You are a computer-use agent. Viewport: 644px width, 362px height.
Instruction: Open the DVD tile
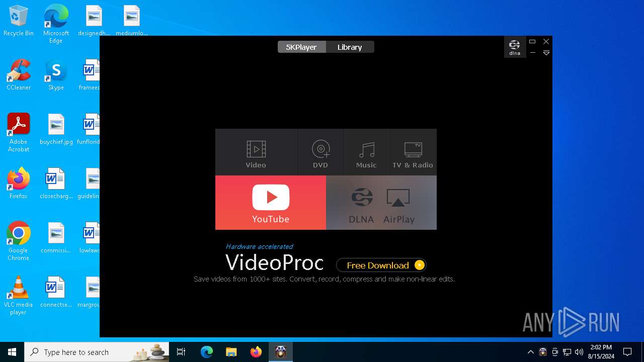(320, 152)
